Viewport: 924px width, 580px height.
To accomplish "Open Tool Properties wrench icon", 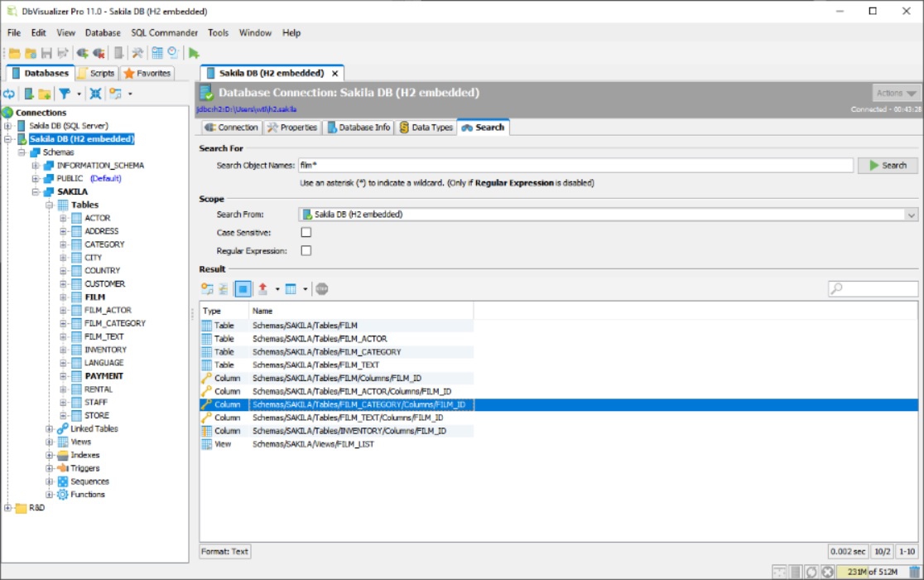I will pos(138,54).
